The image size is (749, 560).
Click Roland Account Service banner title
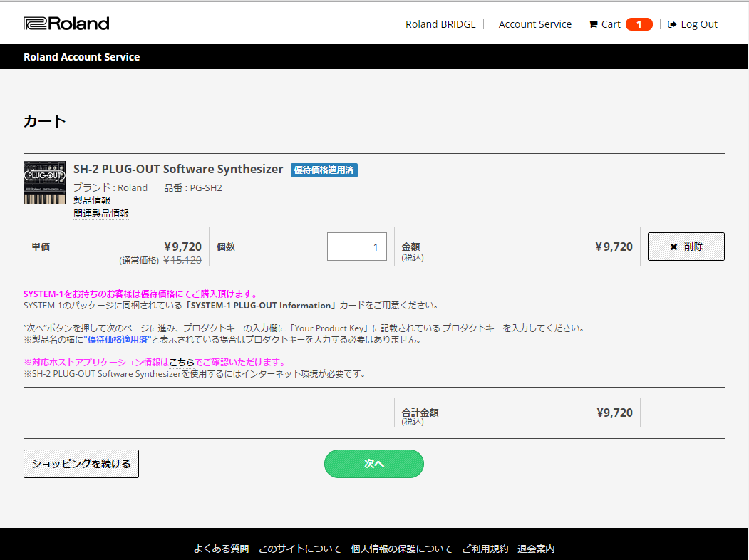pos(82,57)
